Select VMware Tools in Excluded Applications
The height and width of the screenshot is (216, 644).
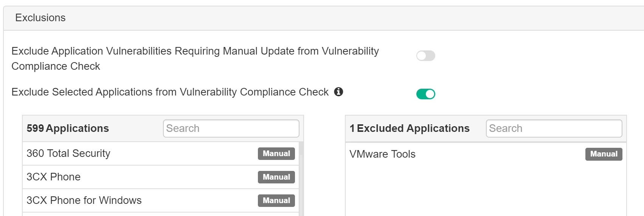486,154
